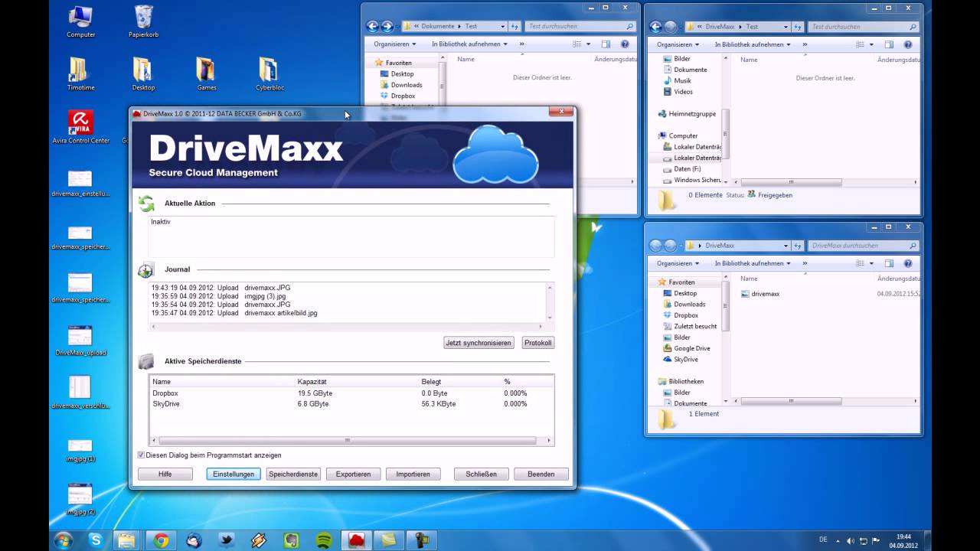Viewport: 980px width, 551px height.
Task: Open Organisieren dropdown in DriveMaxx\Test window
Action: 678,44
